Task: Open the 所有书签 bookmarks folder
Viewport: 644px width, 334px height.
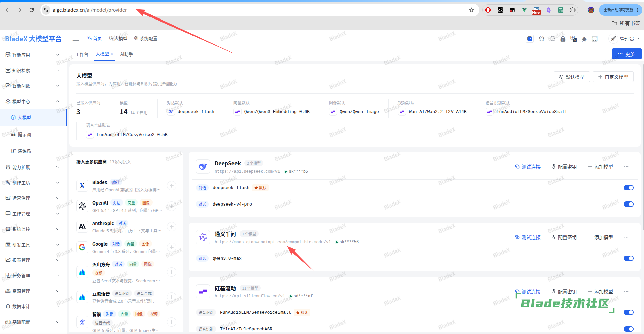Action: [626, 23]
